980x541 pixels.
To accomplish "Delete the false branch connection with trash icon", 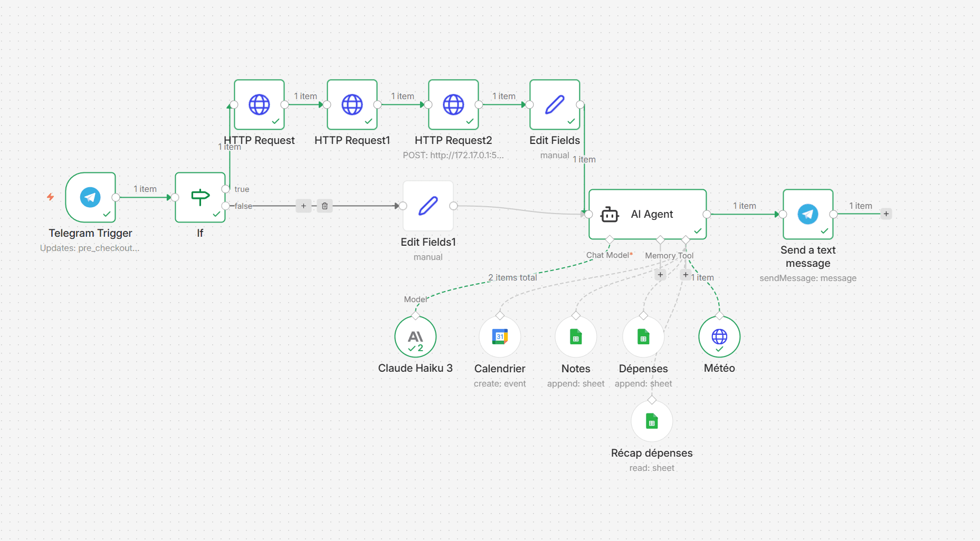I will click(324, 206).
